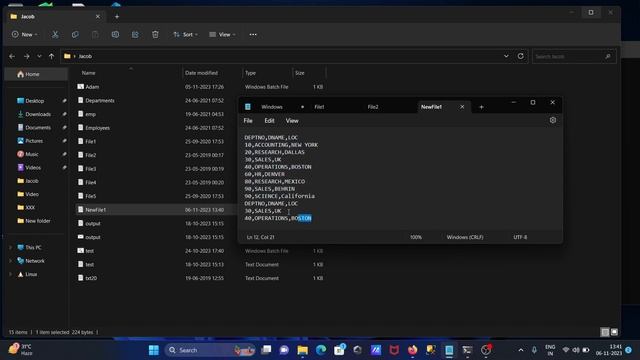Expand This PC in navigation pane
The width and height of the screenshot is (640, 360).
11,247
